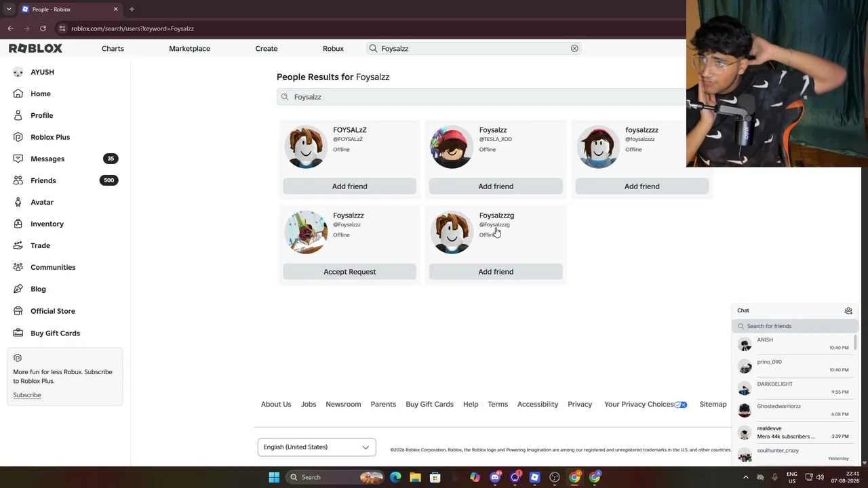Reload the browser page
868x488 pixels.
click(x=43, y=28)
